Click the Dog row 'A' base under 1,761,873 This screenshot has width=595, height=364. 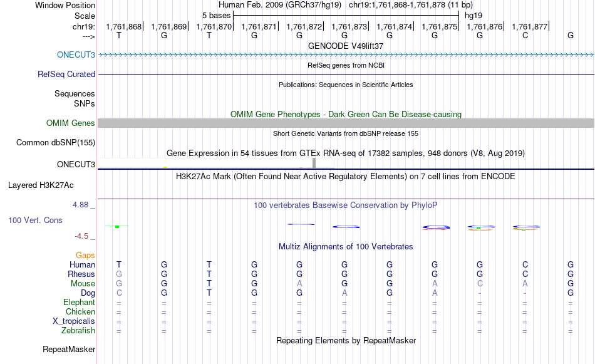(344, 293)
